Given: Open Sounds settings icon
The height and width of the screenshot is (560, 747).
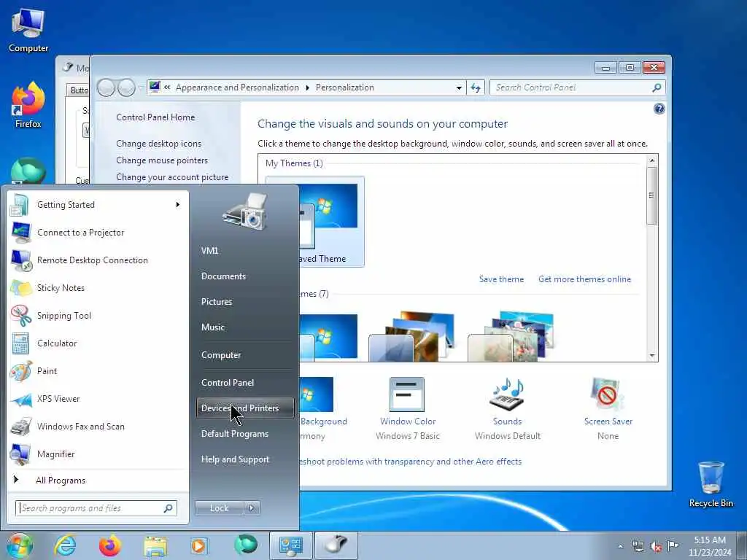Looking at the screenshot, I should tap(507, 394).
